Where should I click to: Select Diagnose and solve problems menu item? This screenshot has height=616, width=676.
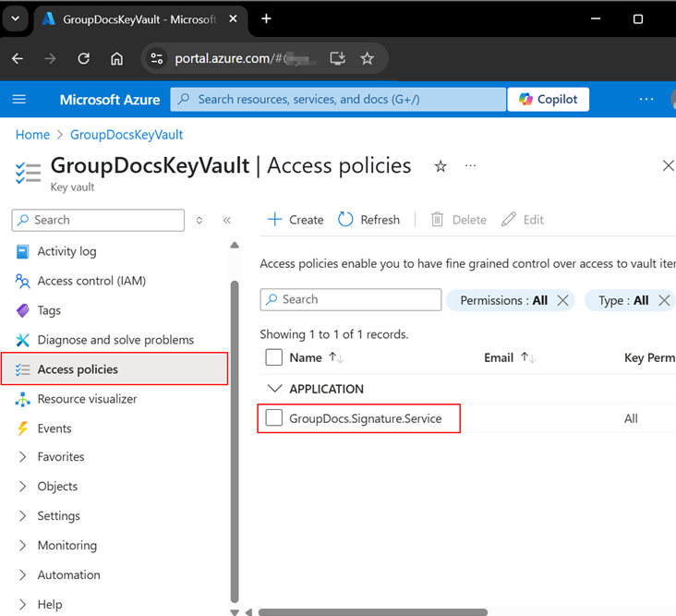point(115,340)
